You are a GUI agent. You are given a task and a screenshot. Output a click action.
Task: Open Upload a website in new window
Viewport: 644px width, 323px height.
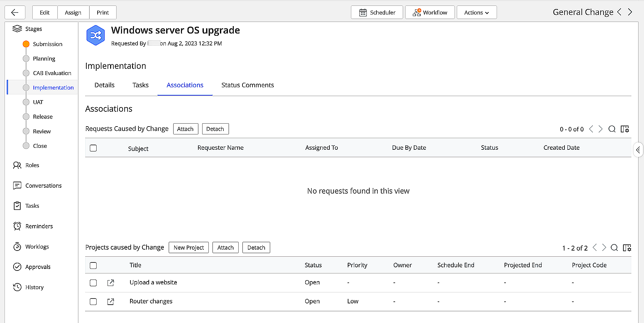110,283
